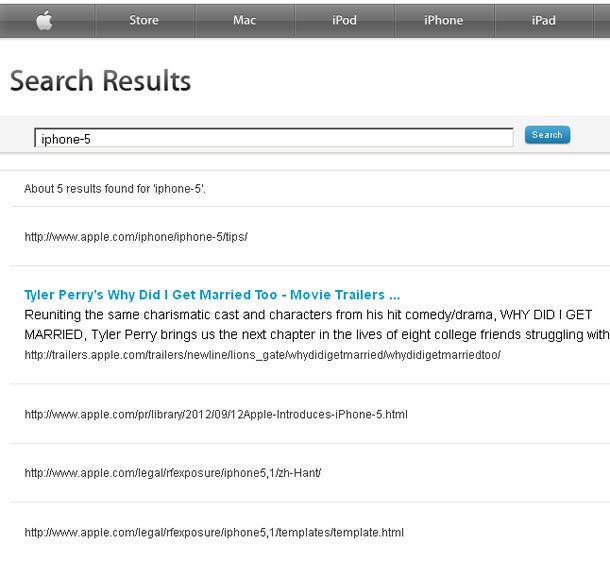This screenshot has width=610, height=561.
Task: Go to the Mac section
Action: tap(244, 20)
